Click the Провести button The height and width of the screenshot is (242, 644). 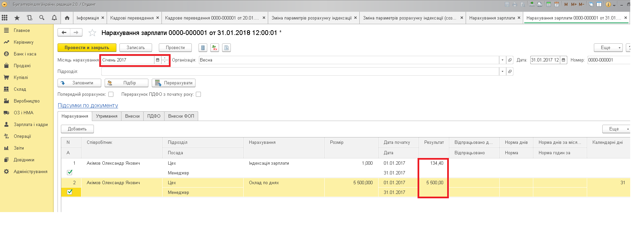(175, 48)
